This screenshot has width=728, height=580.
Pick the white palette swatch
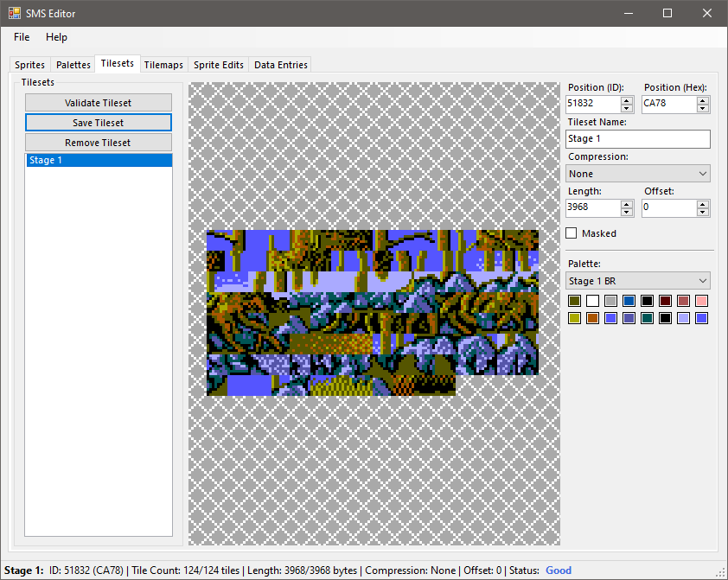click(592, 301)
